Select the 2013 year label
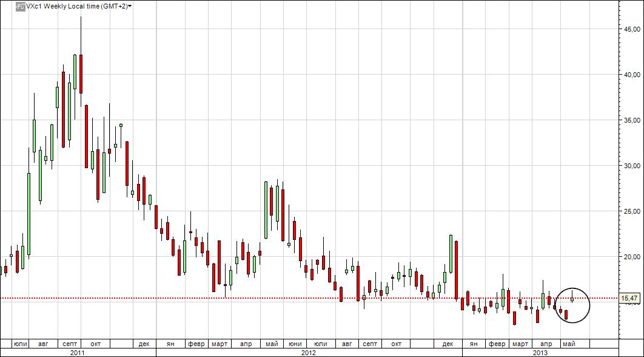Viewport: 644px width, 357px height. (540, 353)
